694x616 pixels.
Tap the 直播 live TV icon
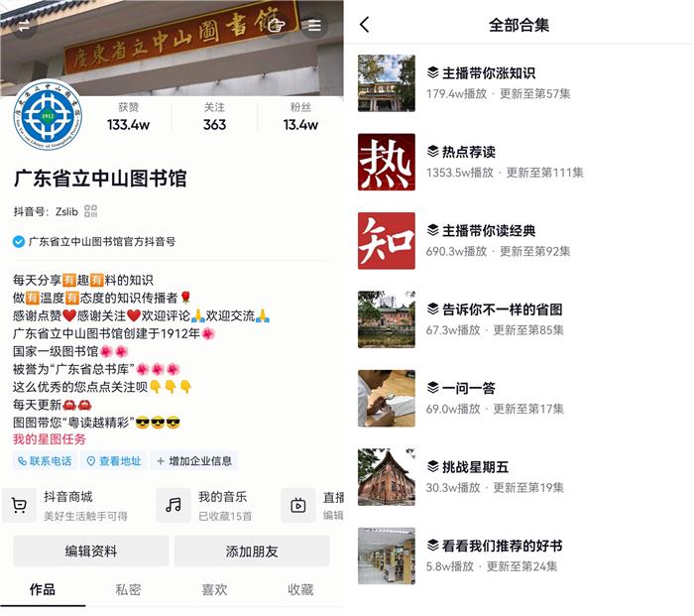point(297,505)
